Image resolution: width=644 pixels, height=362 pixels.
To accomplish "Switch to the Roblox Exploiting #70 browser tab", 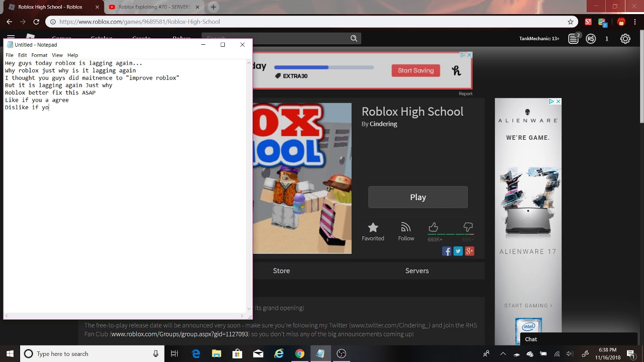I will point(154,7).
